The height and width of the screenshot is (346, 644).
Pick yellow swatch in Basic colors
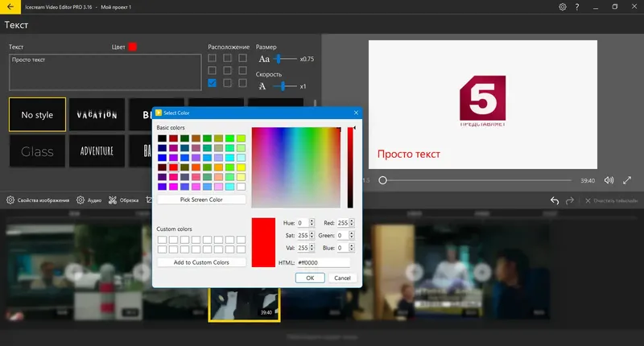241,167
